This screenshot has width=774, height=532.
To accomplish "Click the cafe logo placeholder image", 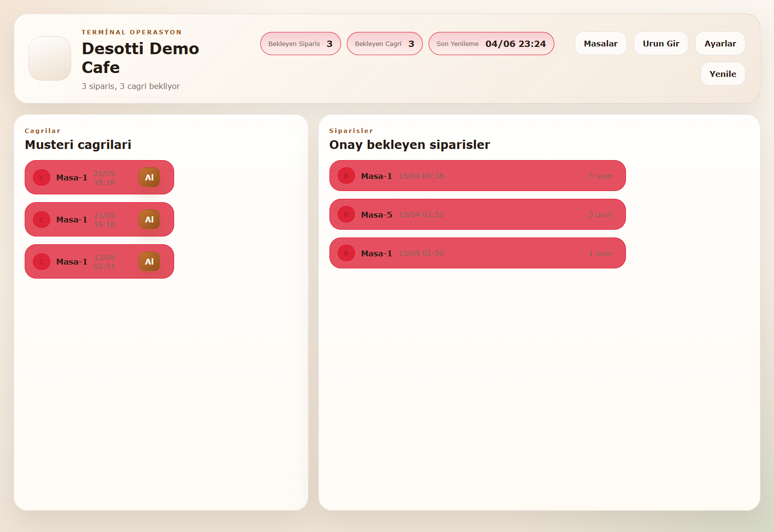I will pos(50,59).
